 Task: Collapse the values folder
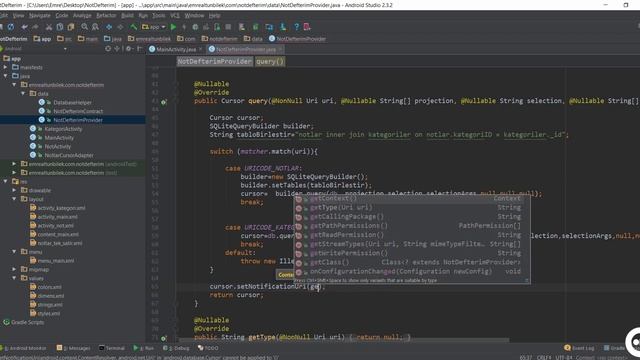pos(14,278)
